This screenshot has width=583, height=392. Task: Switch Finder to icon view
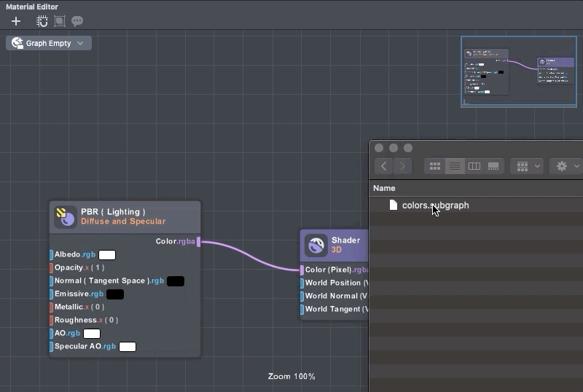click(435, 166)
